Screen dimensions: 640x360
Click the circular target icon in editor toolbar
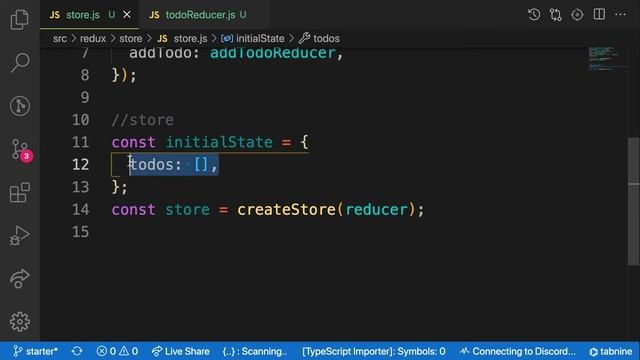(x=577, y=15)
